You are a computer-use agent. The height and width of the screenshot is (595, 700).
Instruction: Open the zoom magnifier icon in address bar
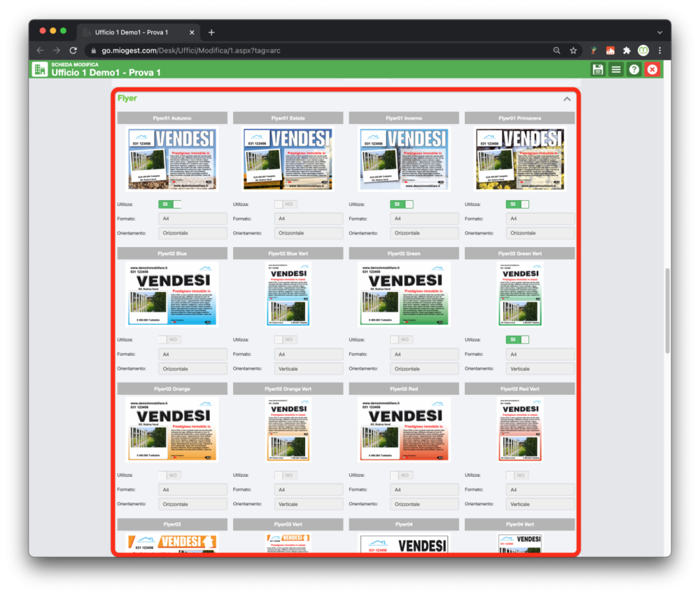tap(556, 50)
